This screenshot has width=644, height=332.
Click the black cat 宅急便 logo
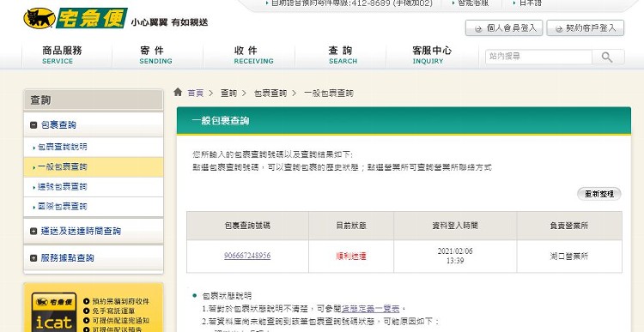(76, 19)
